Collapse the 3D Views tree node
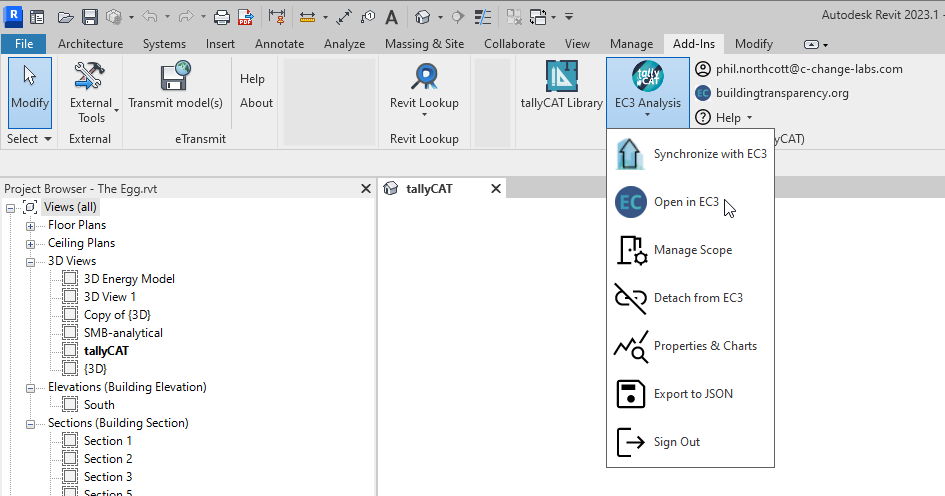The image size is (945, 496). pyautogui.click(x=30, y=261)
